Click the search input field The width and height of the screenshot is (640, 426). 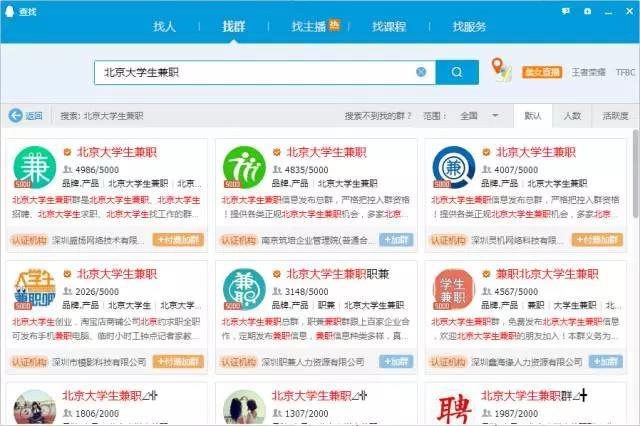pyautogui.click(x=255, y=72)
